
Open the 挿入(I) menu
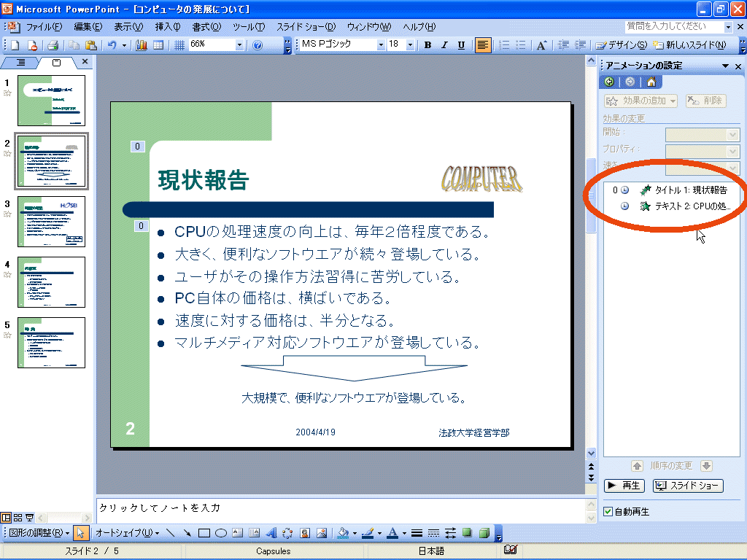tap(168, 27)
